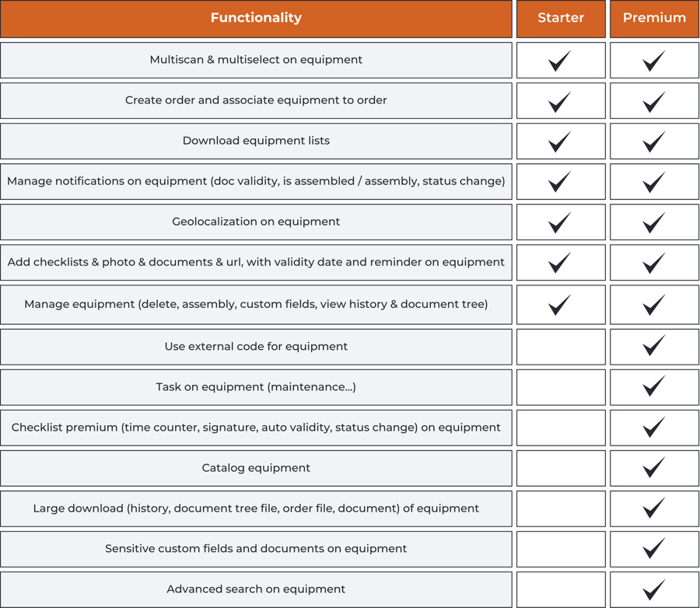Click Starter checkmark for Geolocalization on equipment

tap(560, 222)
